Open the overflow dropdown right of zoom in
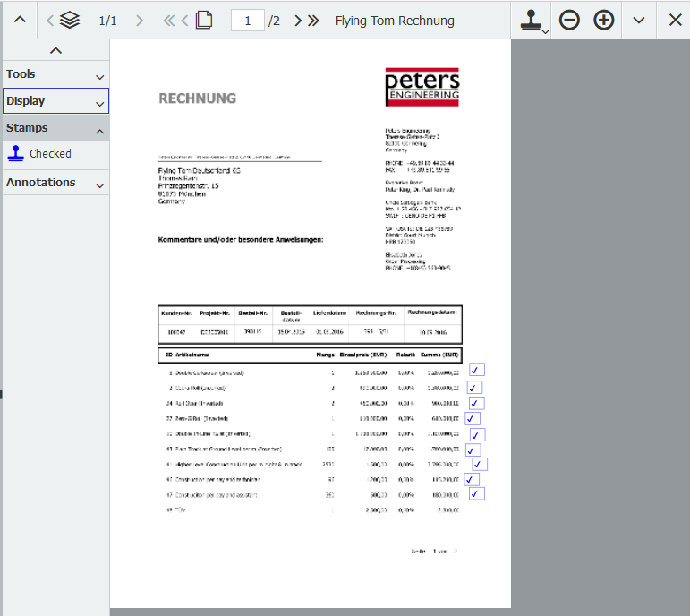The height and width of the screenshot is (616, 690). (x=639, y=20)
